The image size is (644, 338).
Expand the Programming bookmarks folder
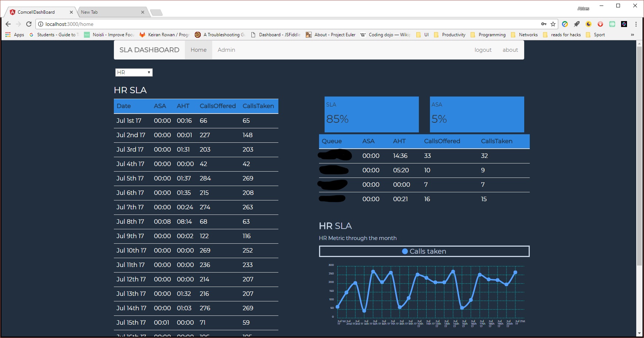coord(488,35)
